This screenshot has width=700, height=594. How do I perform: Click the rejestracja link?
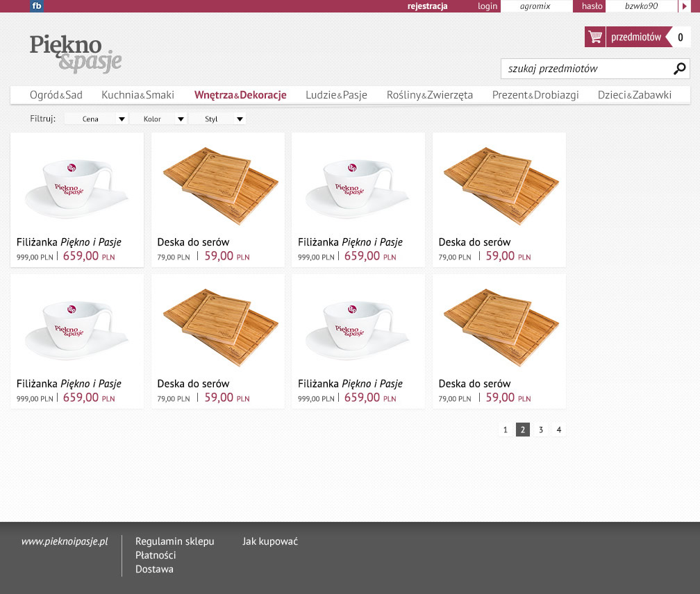427,6
